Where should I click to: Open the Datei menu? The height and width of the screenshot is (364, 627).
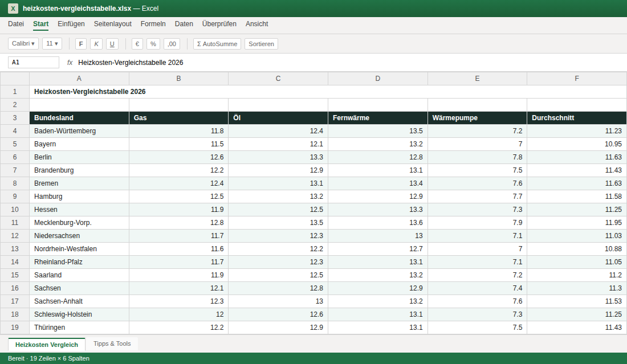point(16,24)
